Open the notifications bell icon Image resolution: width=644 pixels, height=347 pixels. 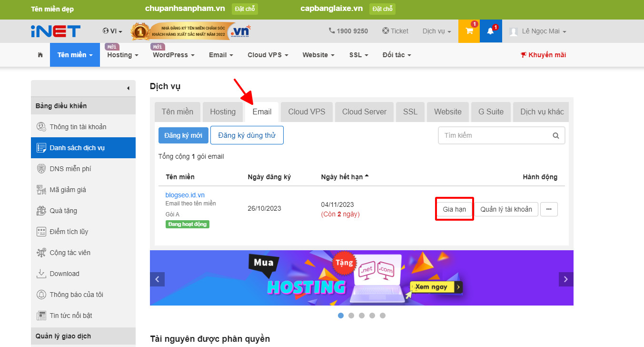(x=491, y=31)
